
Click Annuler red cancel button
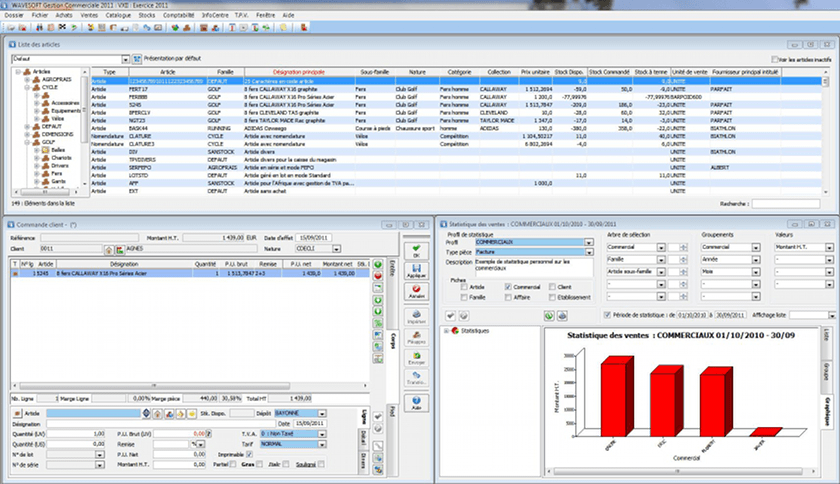416,292
